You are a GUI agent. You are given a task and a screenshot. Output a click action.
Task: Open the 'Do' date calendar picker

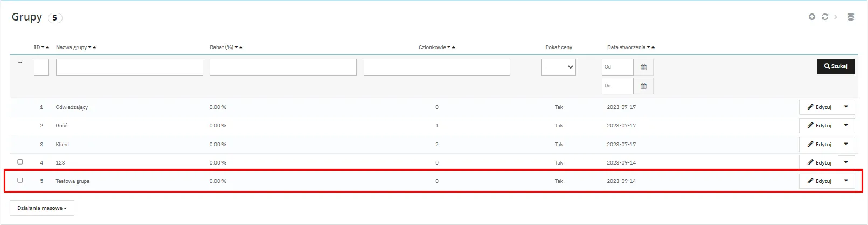point(643,86)
